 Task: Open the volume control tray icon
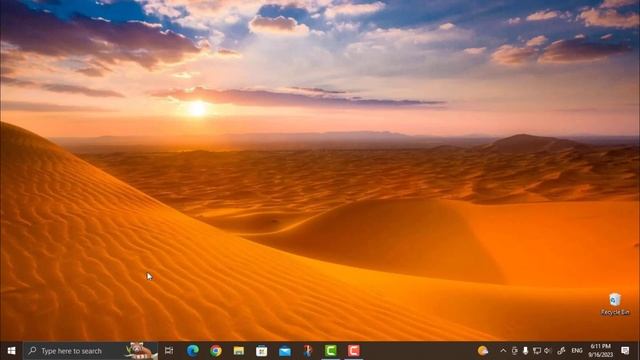(548, 351)
